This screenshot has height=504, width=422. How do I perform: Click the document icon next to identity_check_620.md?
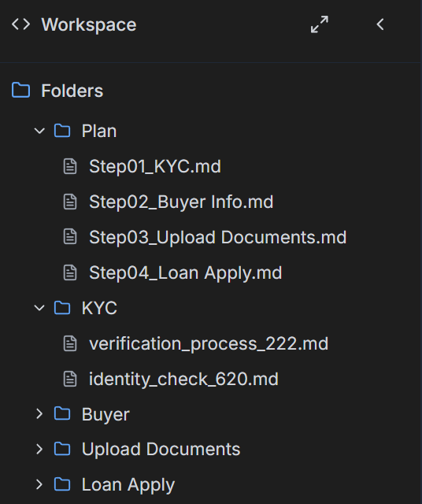(70, 378)
